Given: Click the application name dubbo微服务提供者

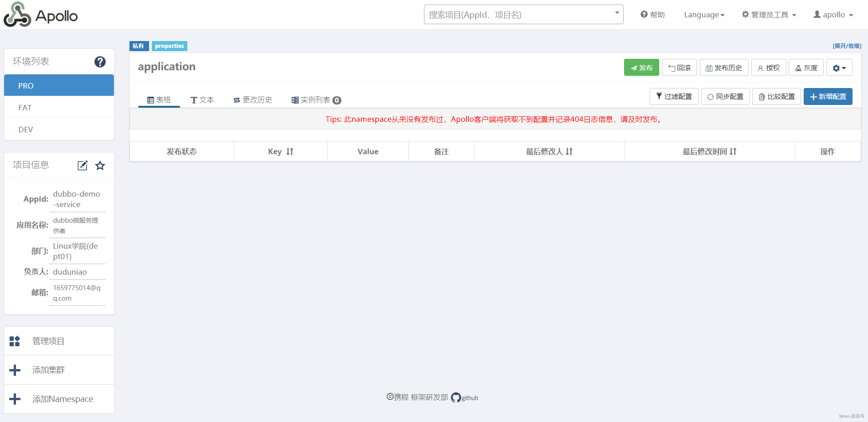Looking at the screenshot, I should [76, 225].
